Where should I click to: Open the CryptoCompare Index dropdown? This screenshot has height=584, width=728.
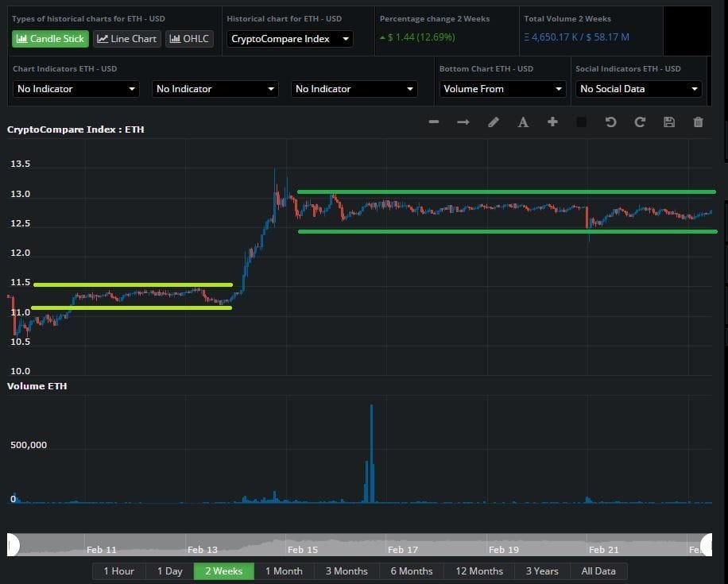290,39
